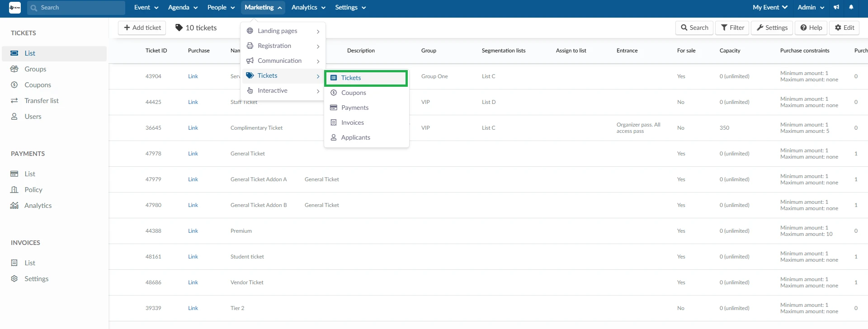
Task: Click the Invoices document icon in submenu
Action: tap(334, 122)
